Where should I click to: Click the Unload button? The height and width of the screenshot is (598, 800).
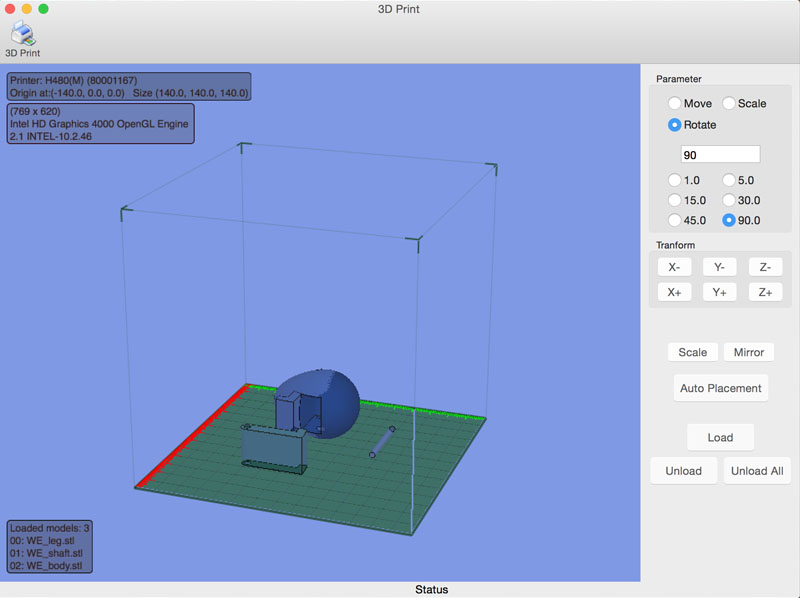coord(683,471)
